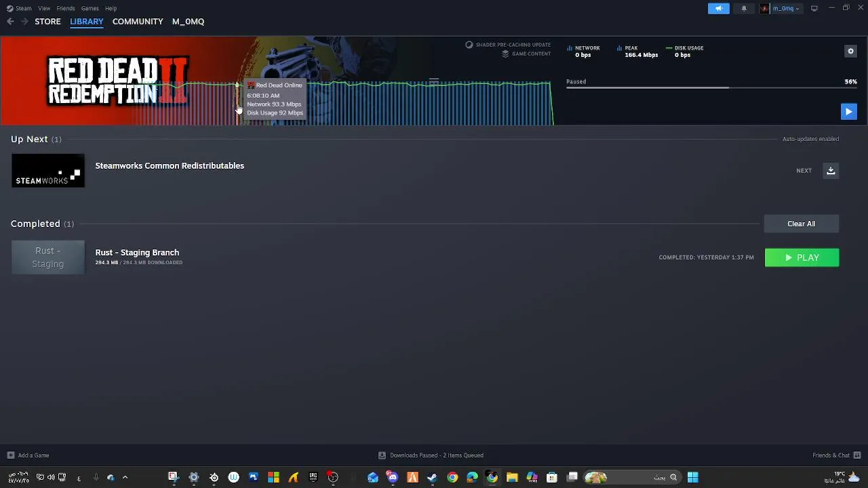Click the Auto-updates enabled label
The image size is (868, 488).
pos(810,139)
